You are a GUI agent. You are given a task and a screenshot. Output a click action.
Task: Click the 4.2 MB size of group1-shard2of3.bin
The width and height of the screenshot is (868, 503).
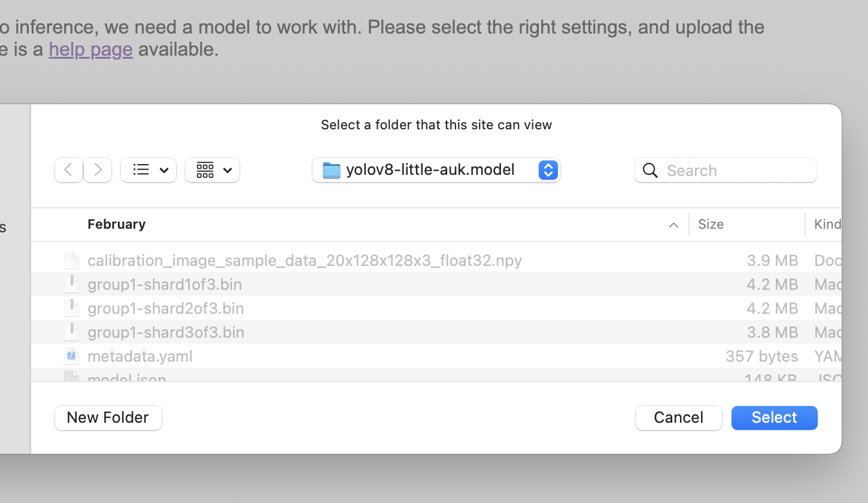coord(772,308)
